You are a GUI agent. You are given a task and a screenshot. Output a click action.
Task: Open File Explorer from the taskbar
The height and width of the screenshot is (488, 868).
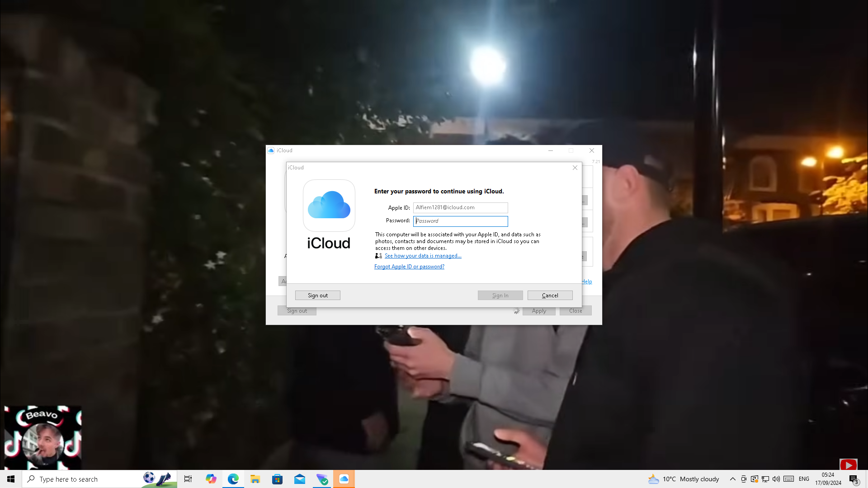click(x=255, y=479)
